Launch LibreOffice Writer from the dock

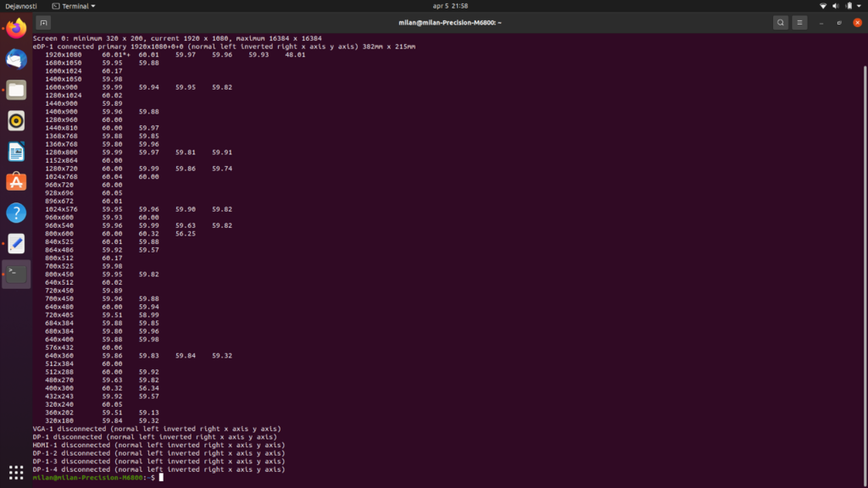click(x=16, y=152)
